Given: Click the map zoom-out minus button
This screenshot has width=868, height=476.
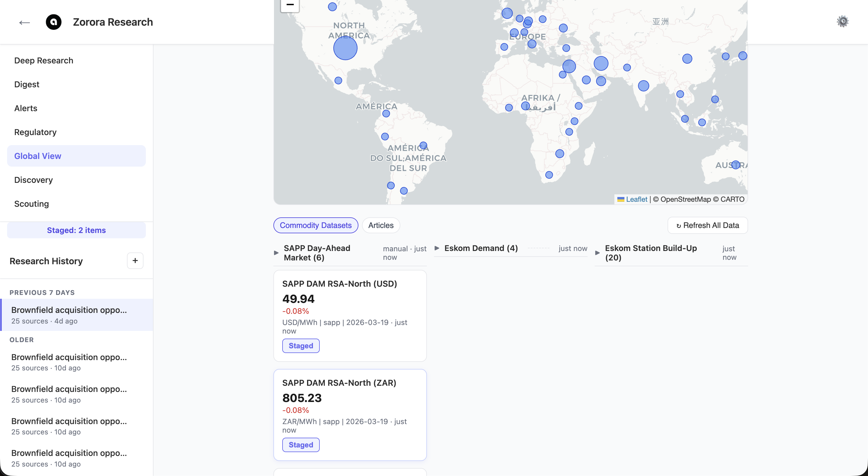Looking at the screenshot, I should (289, 4).
